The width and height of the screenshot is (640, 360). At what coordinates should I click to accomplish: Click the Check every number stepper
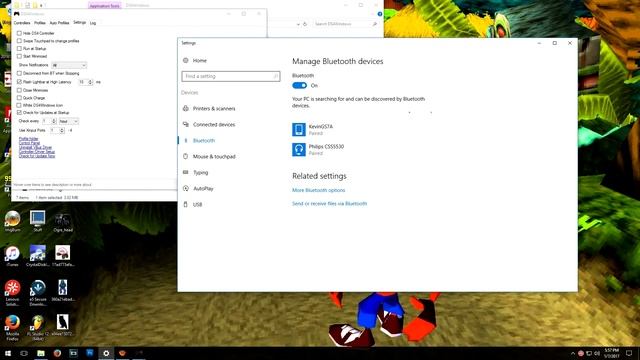[x=54, y=121]
